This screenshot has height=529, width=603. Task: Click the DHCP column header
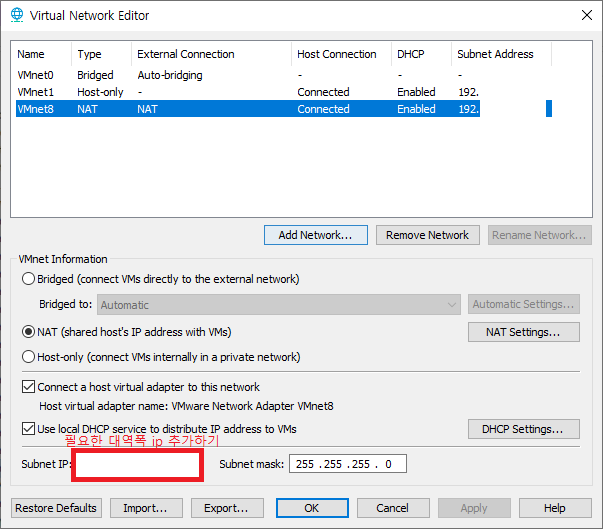click(421, 54)
